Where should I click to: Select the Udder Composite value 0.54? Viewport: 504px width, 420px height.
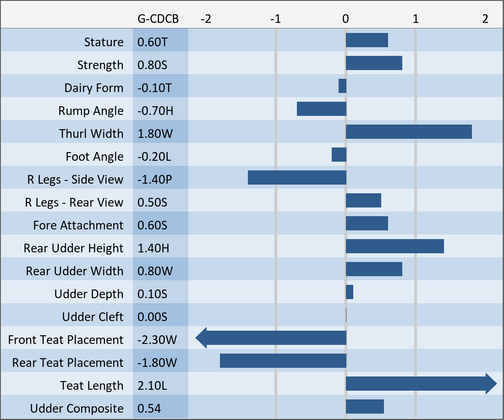[x=149, y=409]
